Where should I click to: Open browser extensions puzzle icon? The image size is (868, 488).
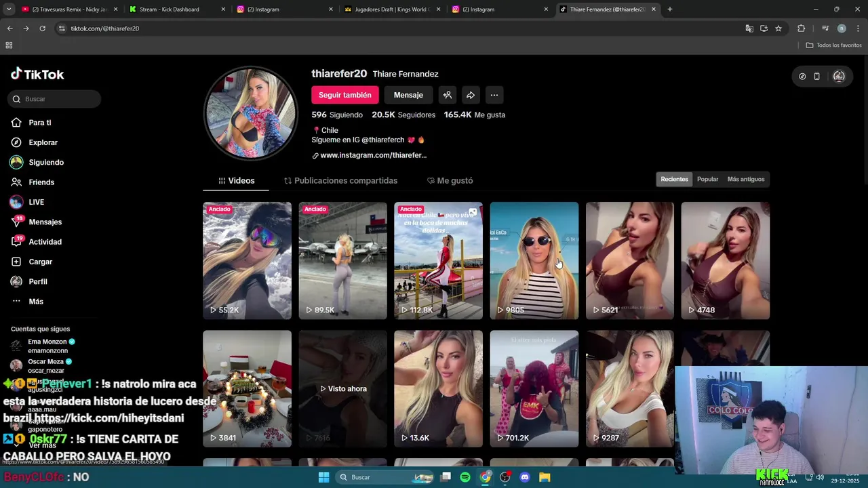pos(802,28)
